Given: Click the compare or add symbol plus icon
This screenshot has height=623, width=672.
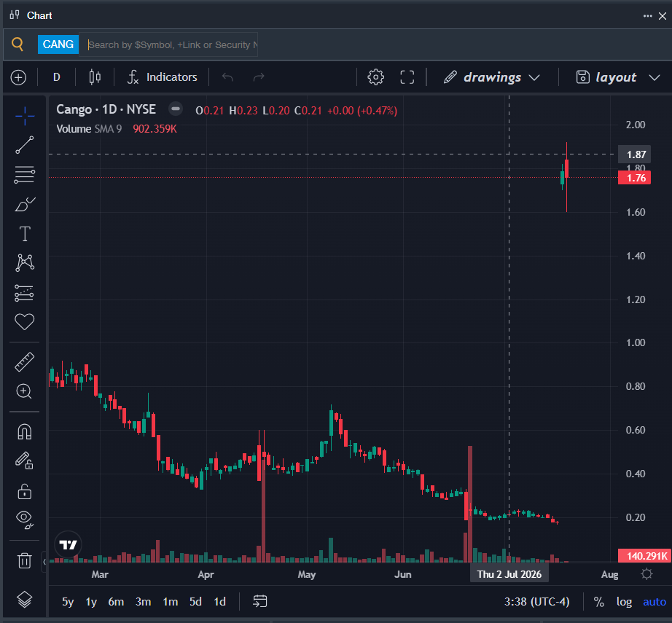Looking at the screenshot, I should (x=18, y=77).
